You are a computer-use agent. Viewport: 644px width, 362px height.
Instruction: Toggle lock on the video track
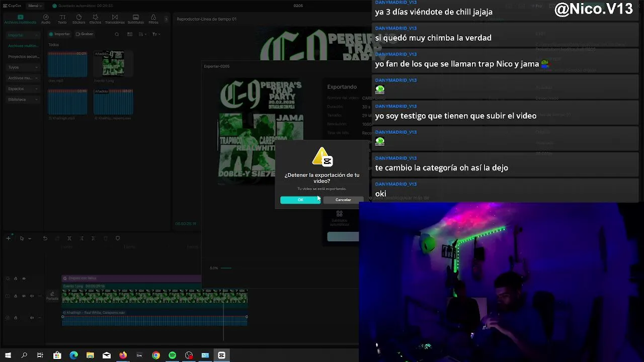click(15, 296)
